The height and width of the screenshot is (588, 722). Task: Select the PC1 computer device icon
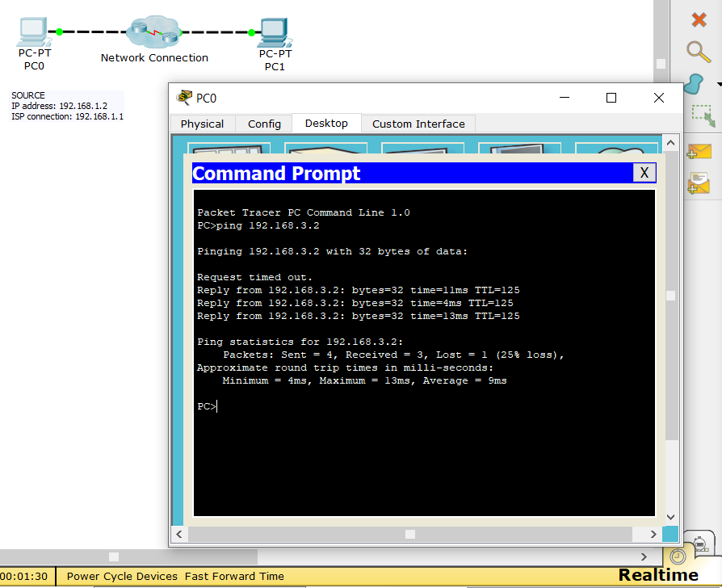(275, 32)
